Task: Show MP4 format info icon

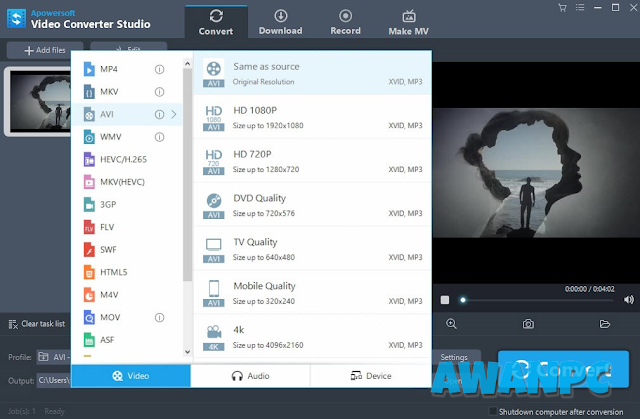Action: 160,69
